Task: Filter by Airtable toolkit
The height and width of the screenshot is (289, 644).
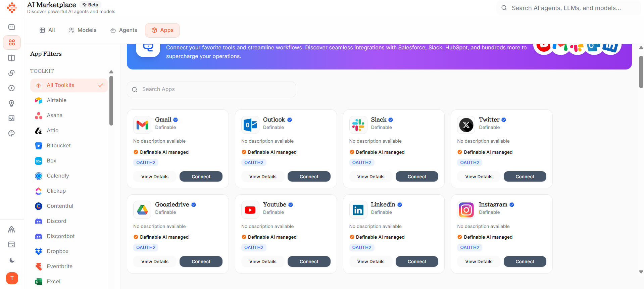Action: point(69,100)
